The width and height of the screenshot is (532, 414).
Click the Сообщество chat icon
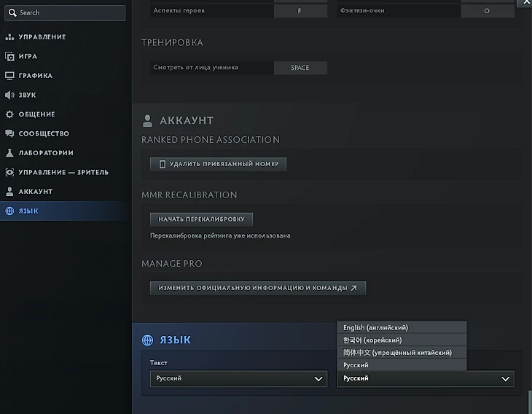point(9,133)
